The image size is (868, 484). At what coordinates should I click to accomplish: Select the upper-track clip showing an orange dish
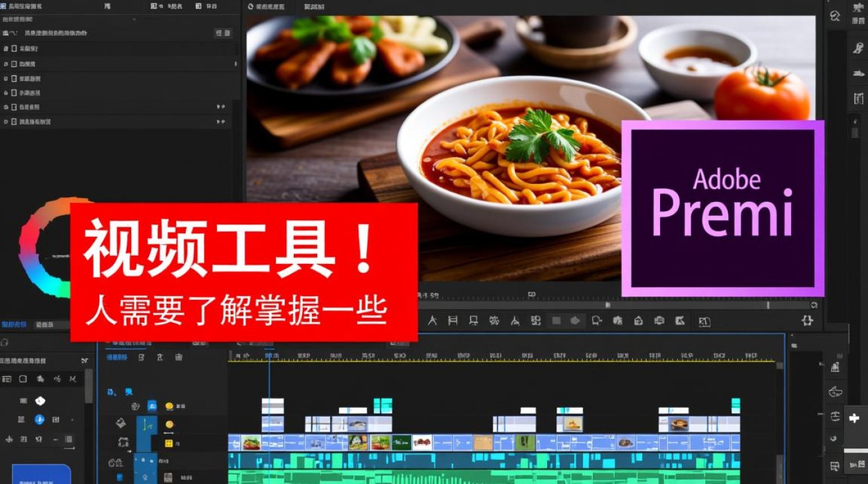tap(572, 424)
